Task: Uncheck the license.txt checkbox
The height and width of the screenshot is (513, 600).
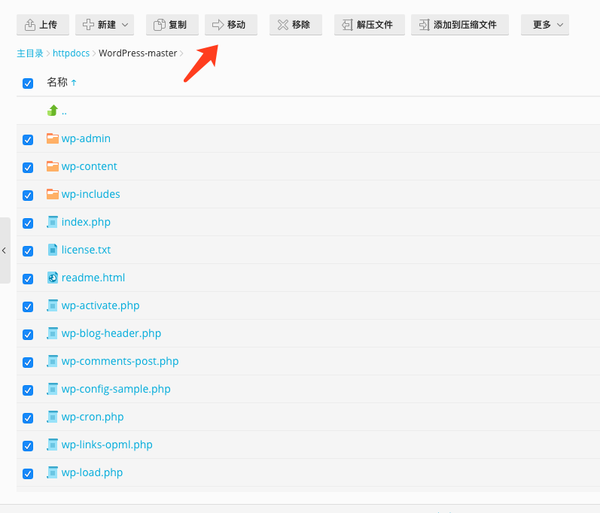Action: tap(28, 251)
